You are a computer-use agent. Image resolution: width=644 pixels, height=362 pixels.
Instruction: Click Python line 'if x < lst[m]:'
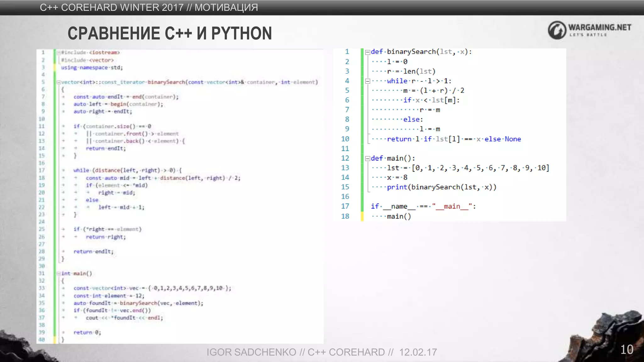click(431, 100)
